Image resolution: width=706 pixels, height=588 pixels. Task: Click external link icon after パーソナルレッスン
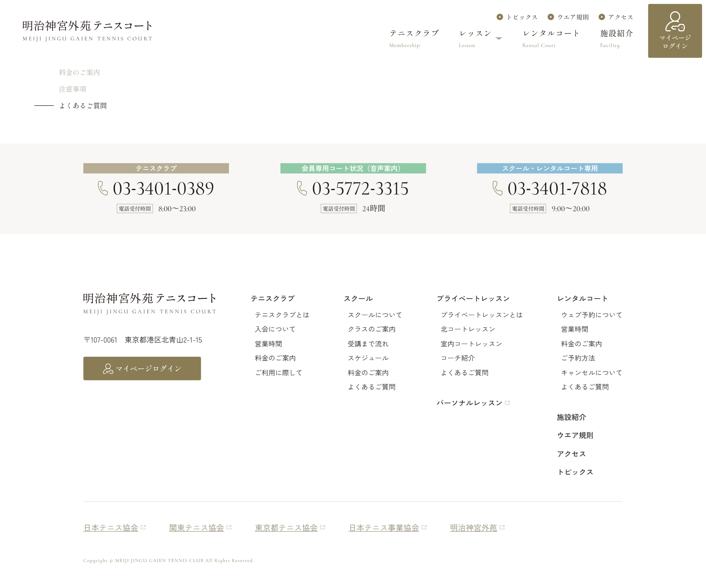(x=508, y=402)
